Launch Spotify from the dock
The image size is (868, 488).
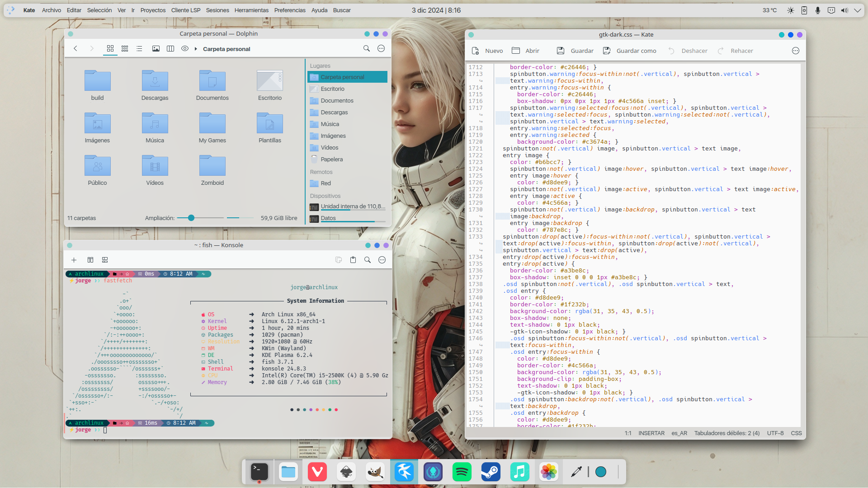[x=462, y=472]
